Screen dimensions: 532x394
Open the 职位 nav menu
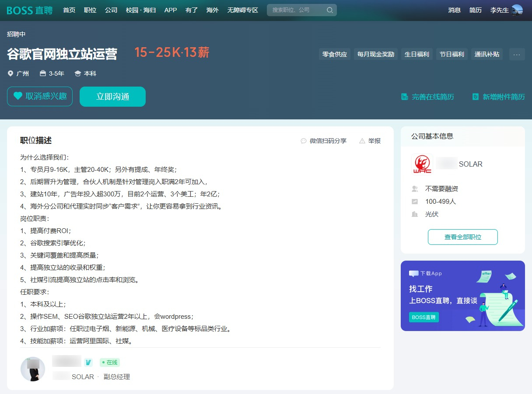pyautogui.click(x=90, y=10)
